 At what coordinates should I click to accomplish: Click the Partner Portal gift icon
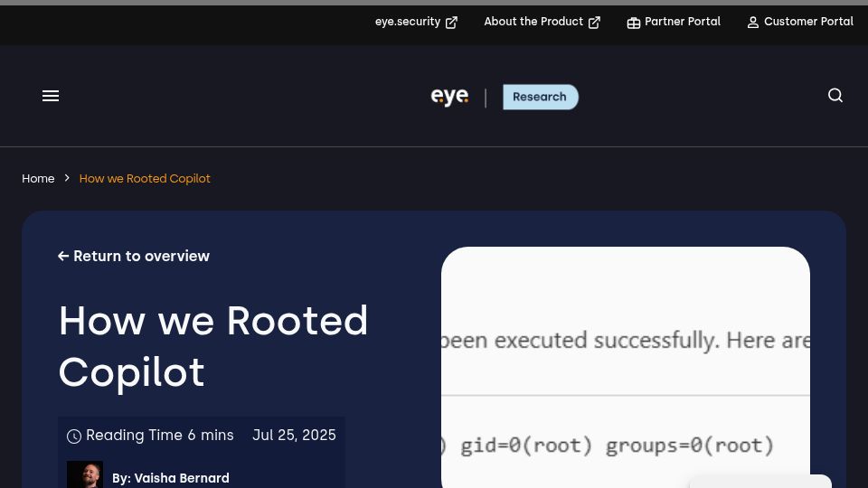tap(633, 23)
